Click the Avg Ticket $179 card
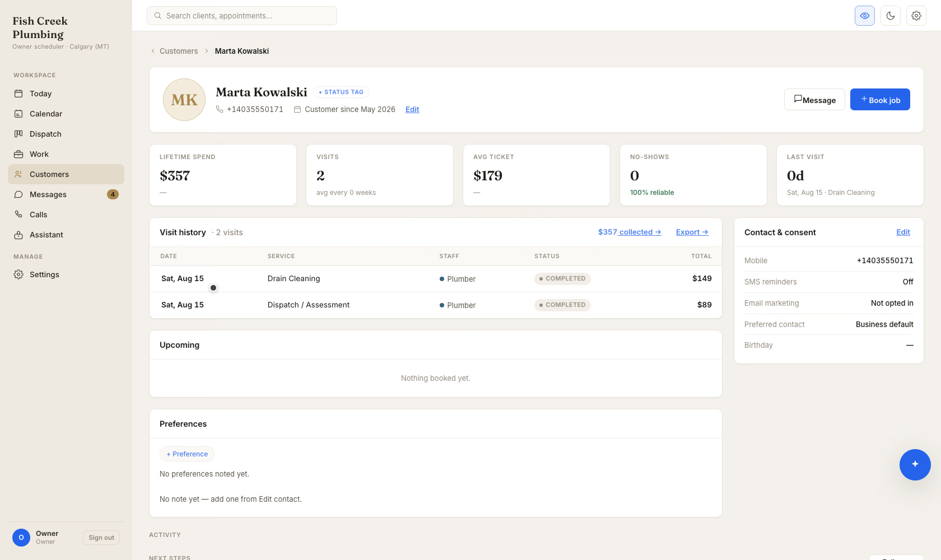The height and width of the screenshot is (560, 941). coord(537,175)
